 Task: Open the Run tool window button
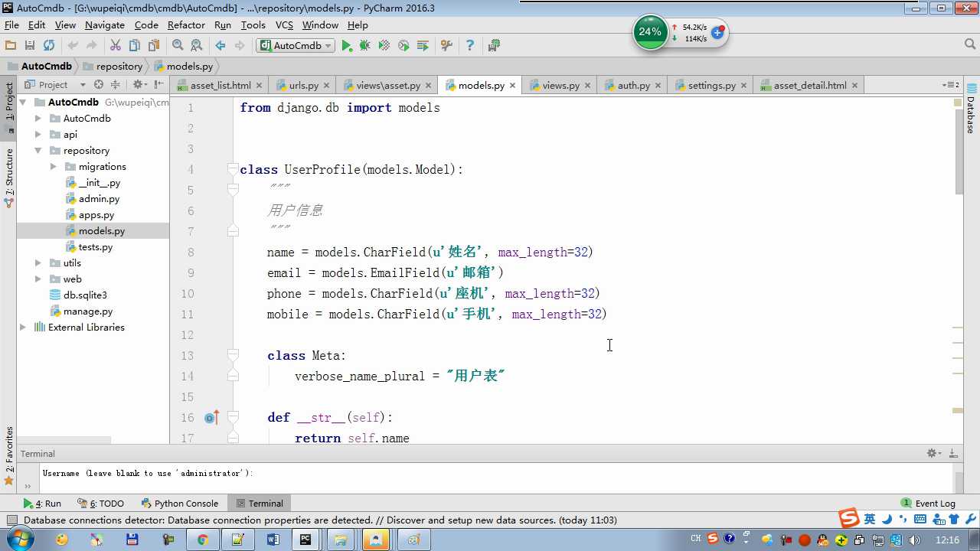tap(42, 504)
